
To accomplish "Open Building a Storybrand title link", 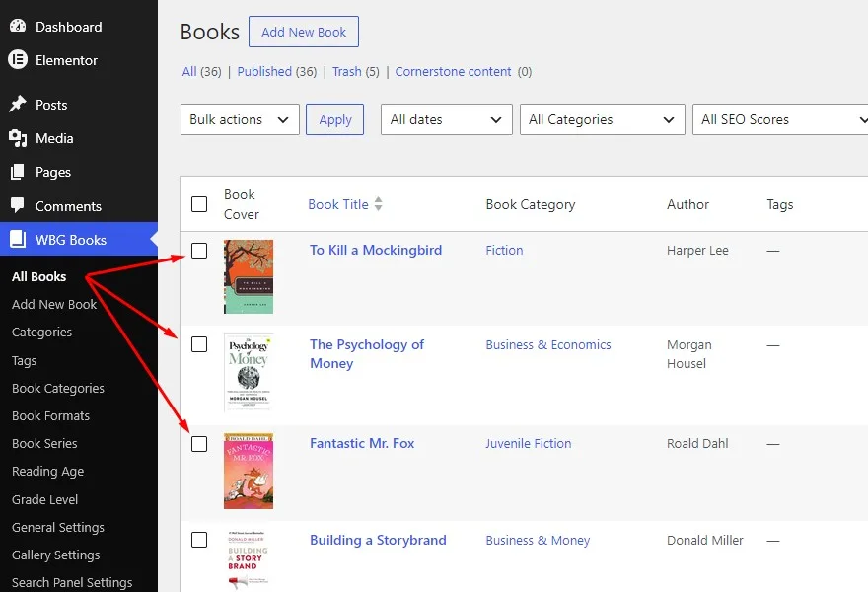I will coord(378,540).
